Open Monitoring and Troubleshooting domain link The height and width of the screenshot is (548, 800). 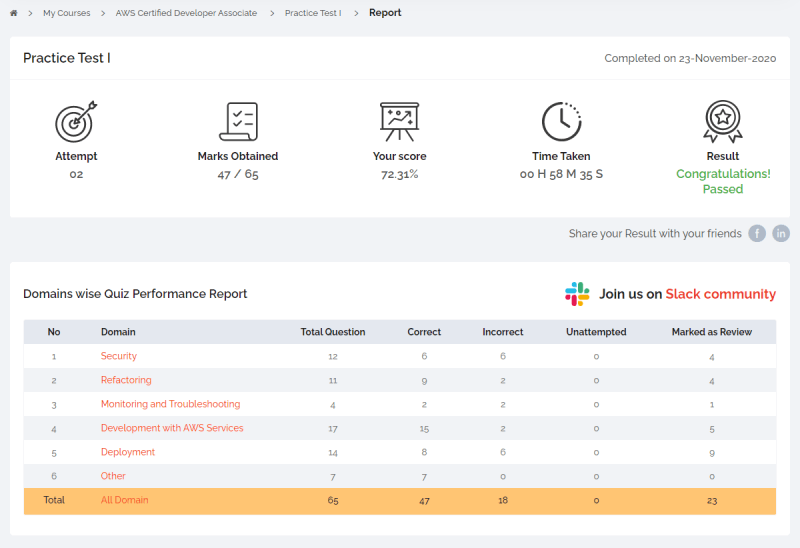[x=170, y=404]
